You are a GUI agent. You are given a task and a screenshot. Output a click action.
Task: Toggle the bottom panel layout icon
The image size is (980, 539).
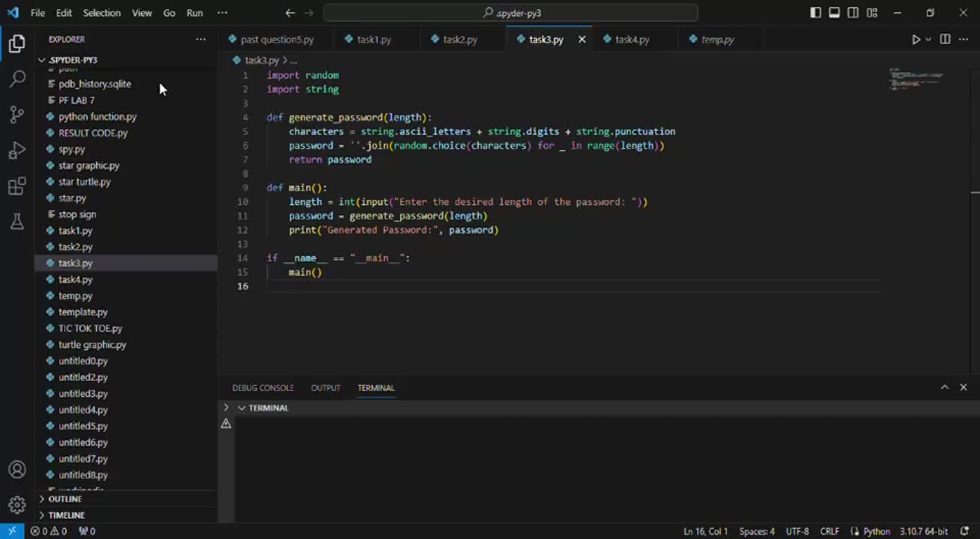pyautogui.click(x=834, y=13)
